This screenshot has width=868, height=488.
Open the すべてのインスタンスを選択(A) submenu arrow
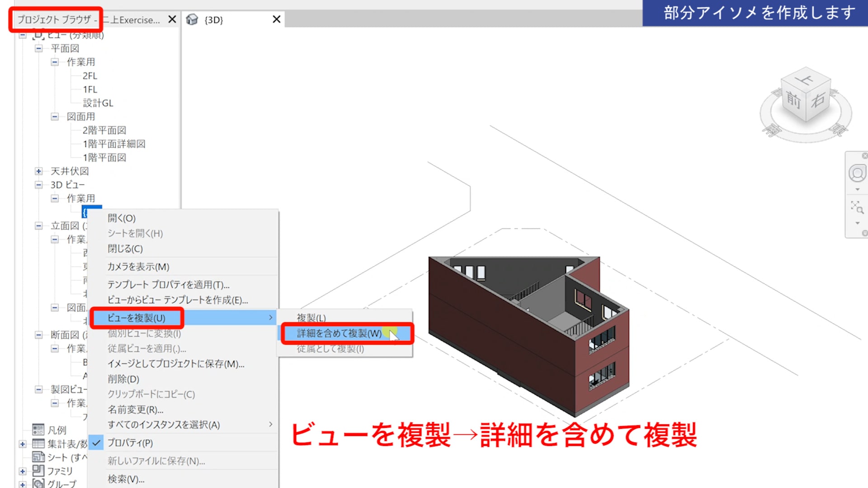pyautogui.click(x=270, y=424)
